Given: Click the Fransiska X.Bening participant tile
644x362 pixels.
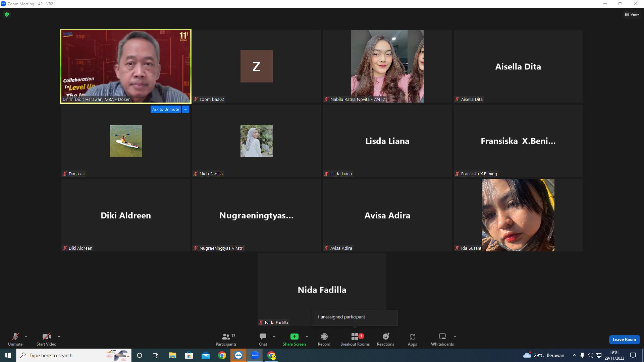Looking at the screenshot, I should coord(518,141).
